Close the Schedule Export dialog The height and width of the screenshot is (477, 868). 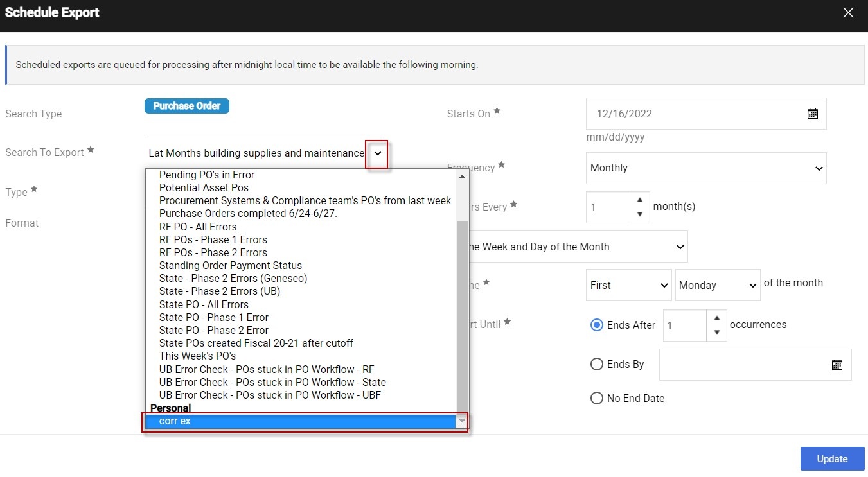848,13
